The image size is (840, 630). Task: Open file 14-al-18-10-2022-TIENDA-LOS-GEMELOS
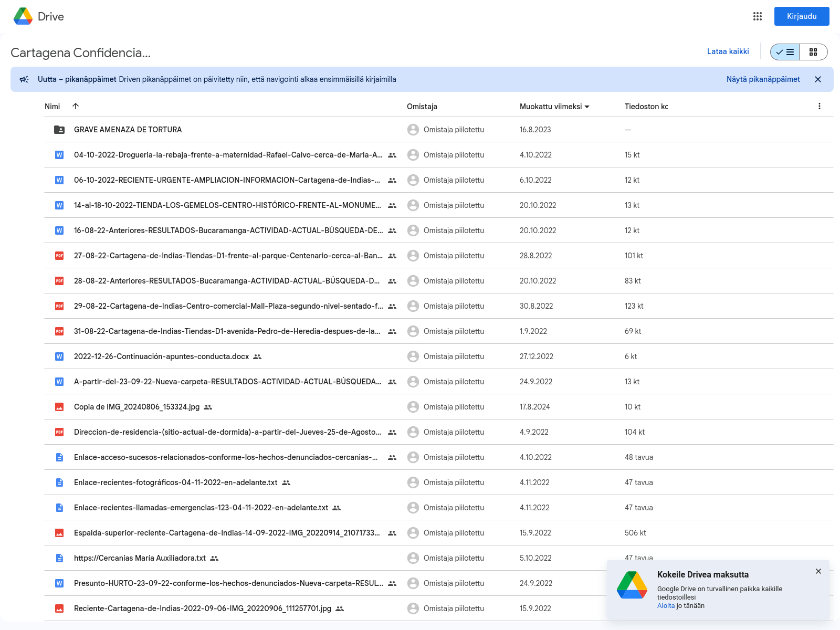[x=227, y=205]
